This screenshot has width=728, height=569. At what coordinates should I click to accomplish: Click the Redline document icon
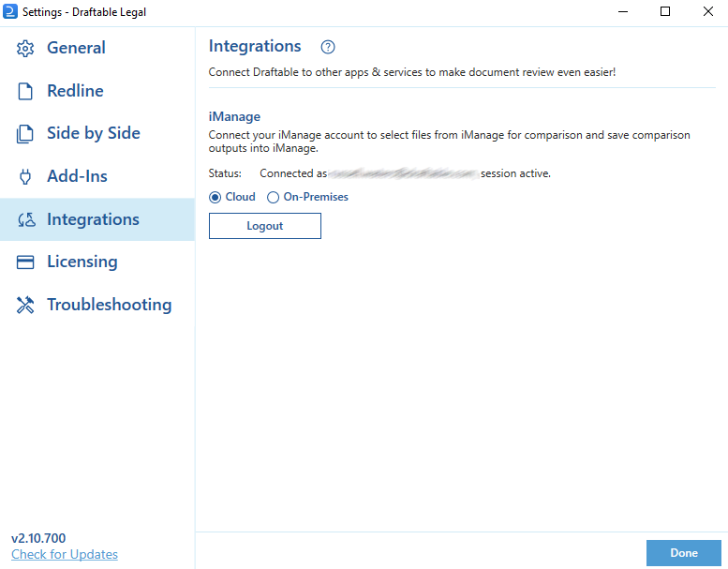coord(25,91)
